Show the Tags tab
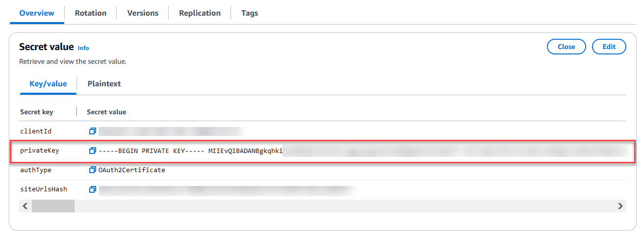Screen dimensions: 644x233 point(250,13)
